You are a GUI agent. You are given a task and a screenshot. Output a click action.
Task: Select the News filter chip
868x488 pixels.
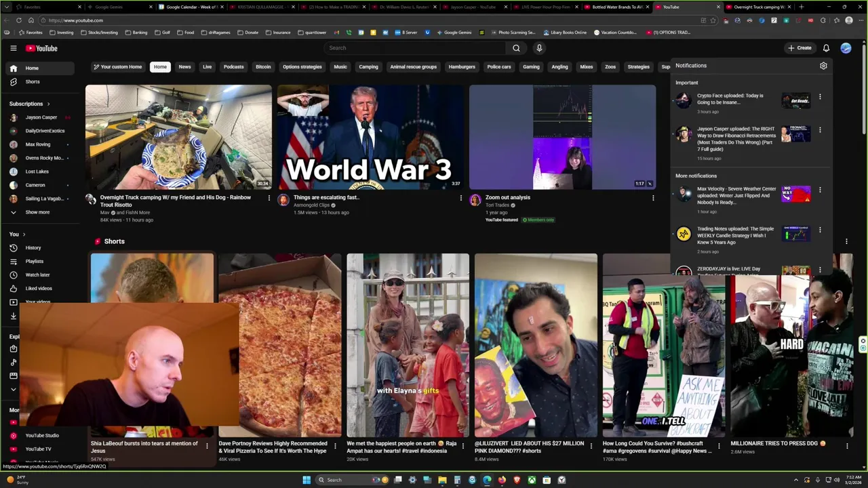click(x=184, y=67)
